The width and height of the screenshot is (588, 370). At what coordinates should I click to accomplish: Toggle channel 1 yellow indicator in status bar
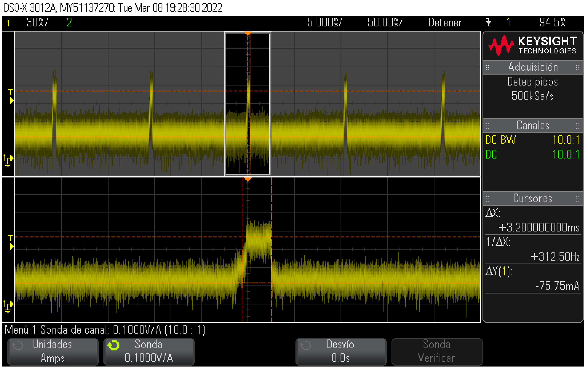[x=8, y=22]
